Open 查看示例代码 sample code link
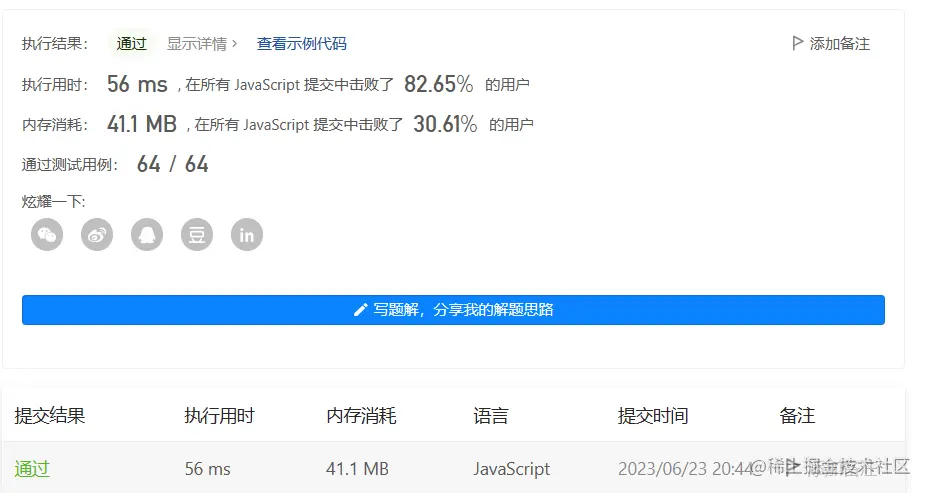927x493 pixels. (302, 44)
